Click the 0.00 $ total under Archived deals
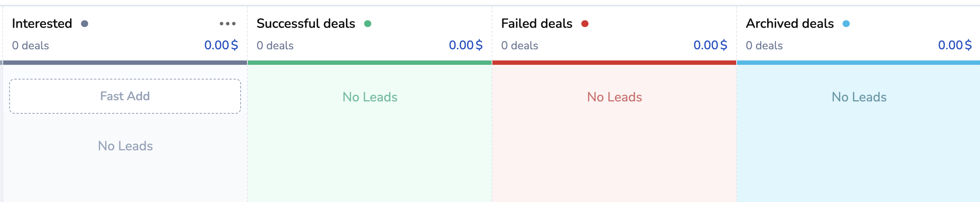This screenshot has height=202, width=980. point(955,45)
